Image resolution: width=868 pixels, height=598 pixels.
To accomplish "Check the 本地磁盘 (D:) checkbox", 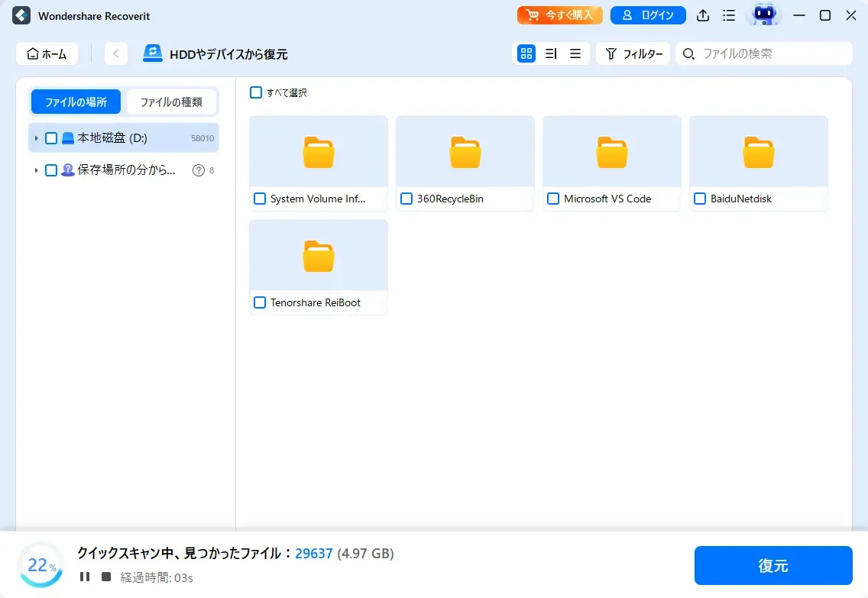I will click(51, 138).
